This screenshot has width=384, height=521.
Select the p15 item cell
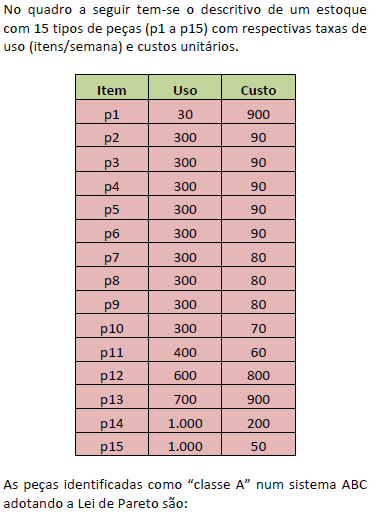click(112, 444)
